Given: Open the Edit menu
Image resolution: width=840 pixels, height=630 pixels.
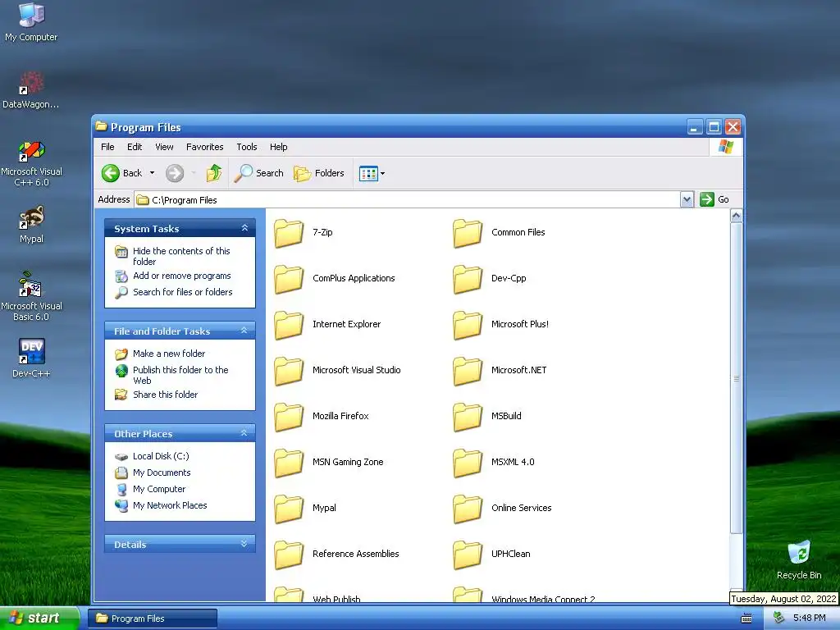Looking at the screenshot, I should (135, 147).
